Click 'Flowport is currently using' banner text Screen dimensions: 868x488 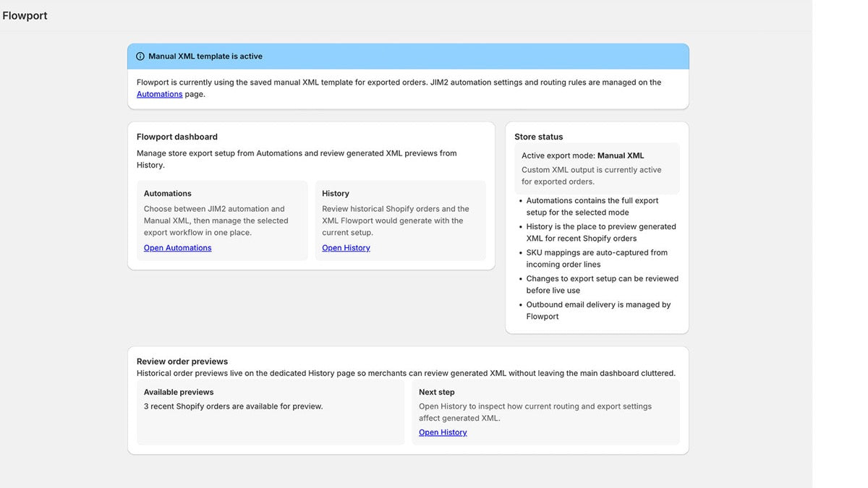[x=399, y=88]
